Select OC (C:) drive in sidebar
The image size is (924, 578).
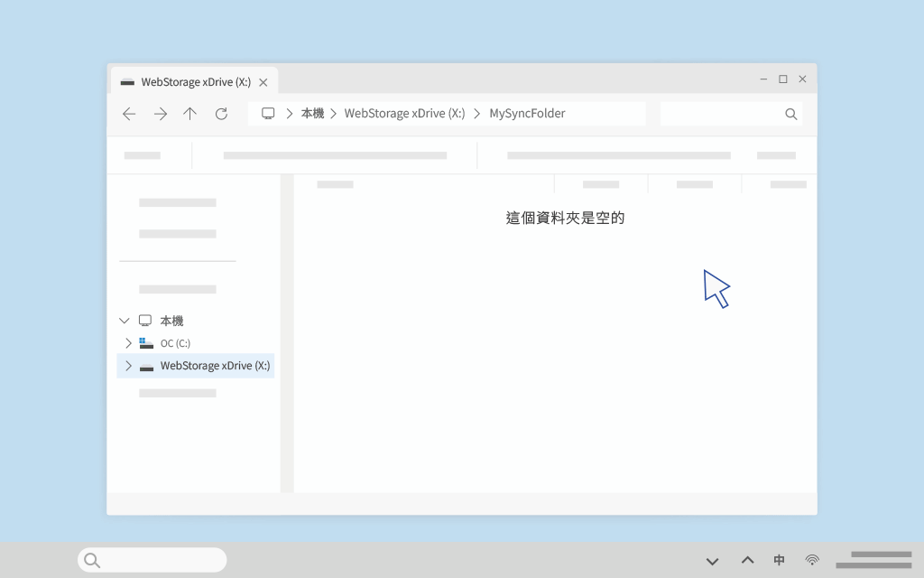[175, 343]
